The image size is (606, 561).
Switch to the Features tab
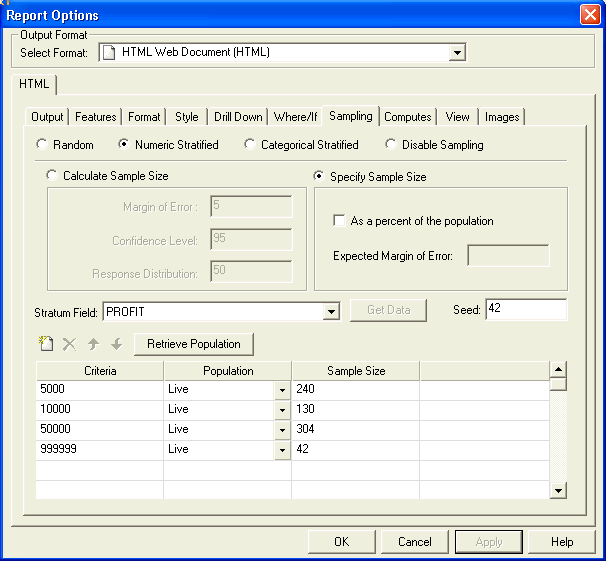click(x=95, y=117)
